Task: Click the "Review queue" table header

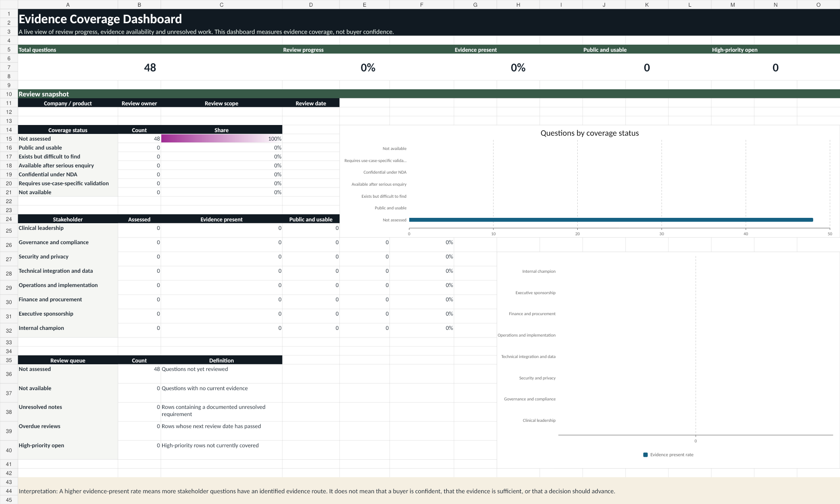Action: click(68, 360)
